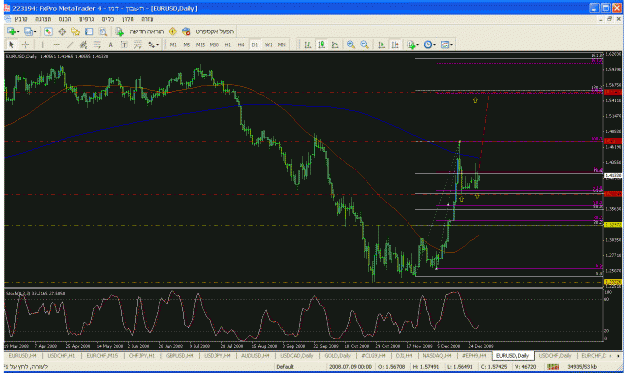
Task: Open the Navigator favorites folder icon
Action: [75, 31]
